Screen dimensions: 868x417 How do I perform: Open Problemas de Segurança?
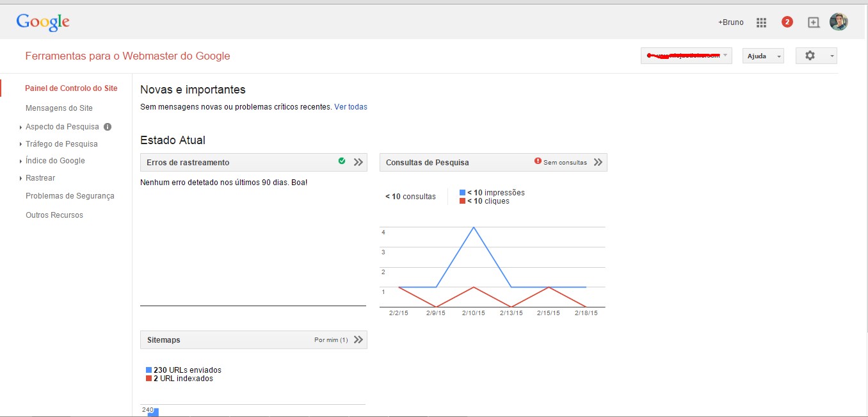point(70,196)
